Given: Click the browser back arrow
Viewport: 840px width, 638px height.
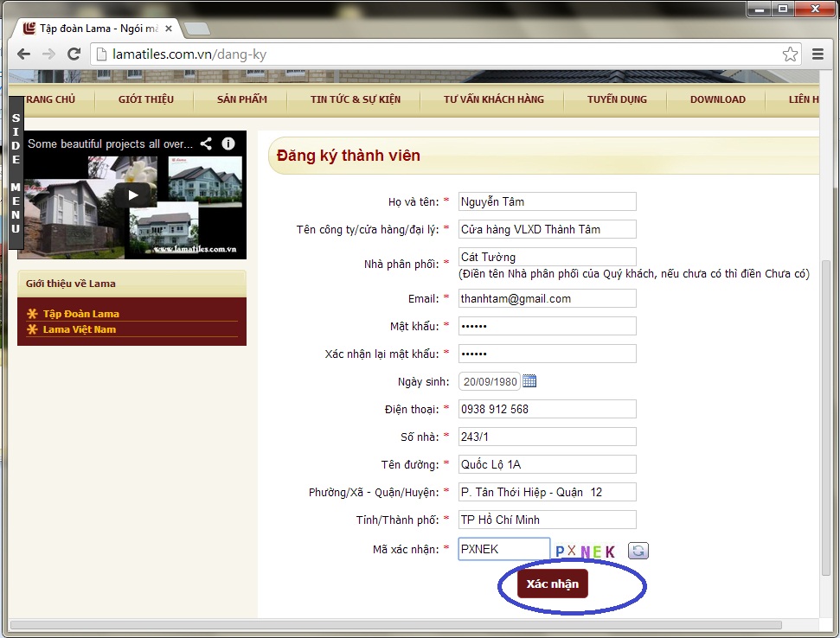Looking at the screenshot, I should pyautogui.click(x=23, y=54).
